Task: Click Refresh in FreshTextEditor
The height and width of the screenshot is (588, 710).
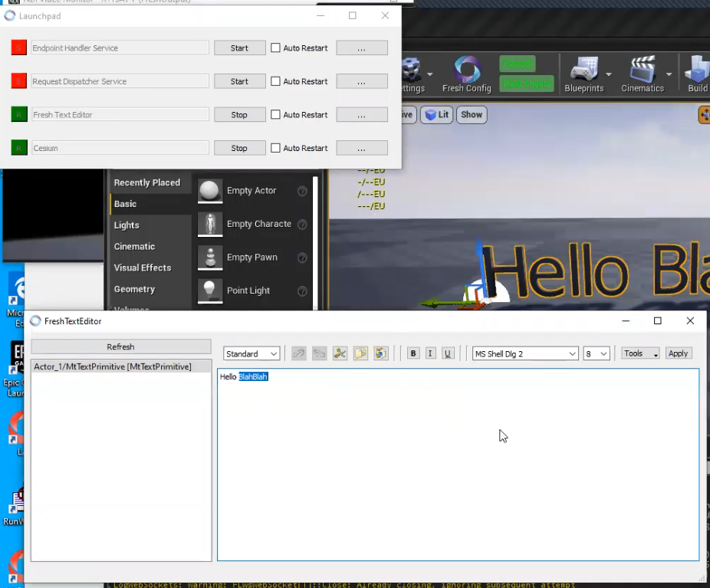Action: [x=121, y=347]
